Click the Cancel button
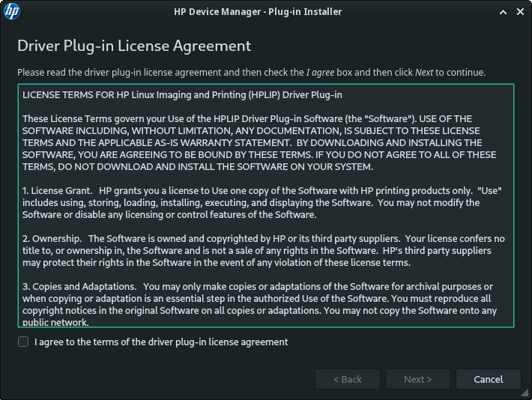Screen dimensions: 532x400 pyautogui.click(x=489, y=379)
